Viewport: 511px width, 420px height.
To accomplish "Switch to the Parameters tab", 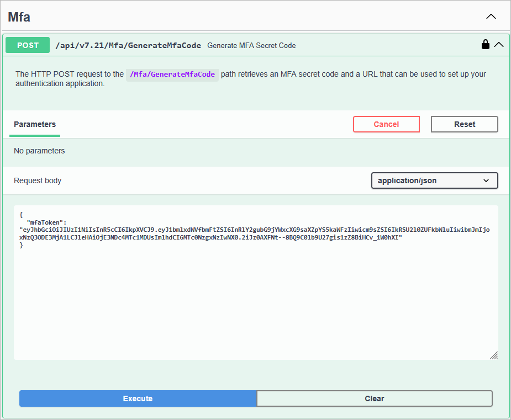I will coord(34,124).
